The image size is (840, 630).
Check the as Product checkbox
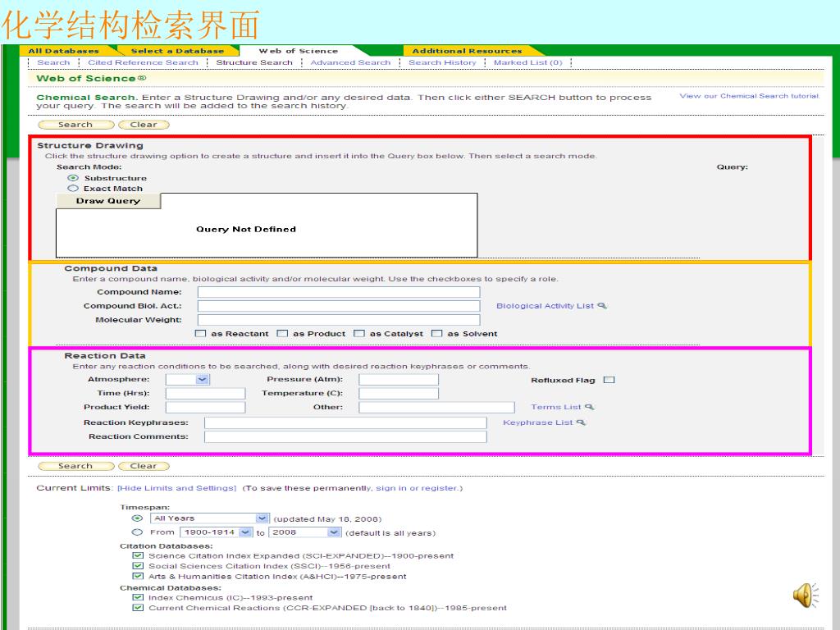click(x=282, y=334)
